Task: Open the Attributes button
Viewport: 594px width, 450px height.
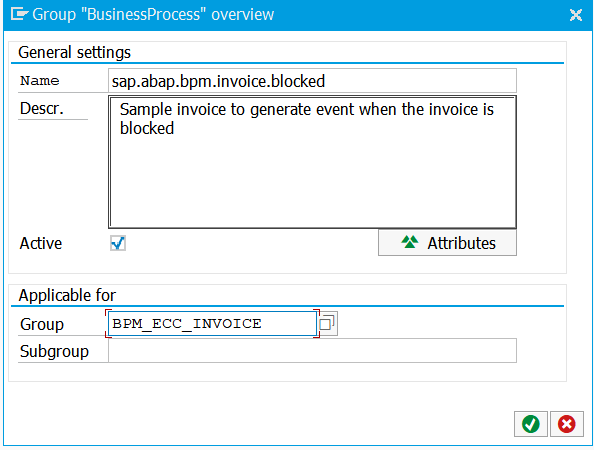Action: [x=447, y=243]
